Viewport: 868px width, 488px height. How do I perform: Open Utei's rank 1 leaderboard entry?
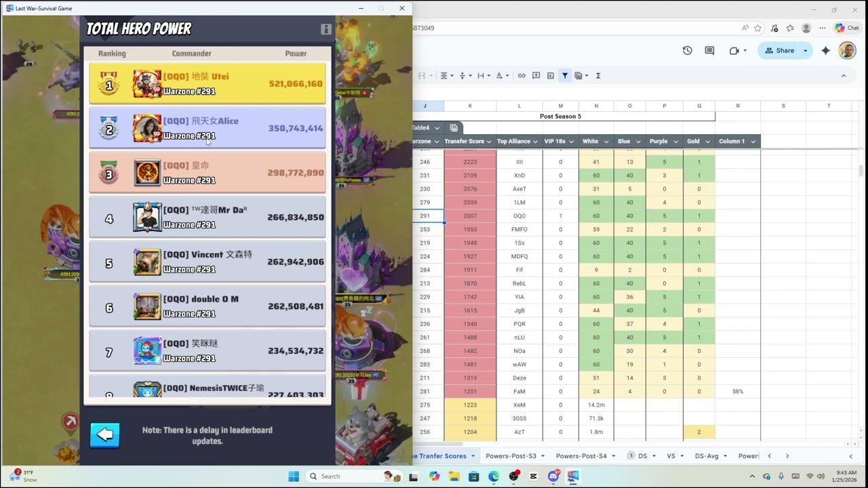click(x=208, y=84)
